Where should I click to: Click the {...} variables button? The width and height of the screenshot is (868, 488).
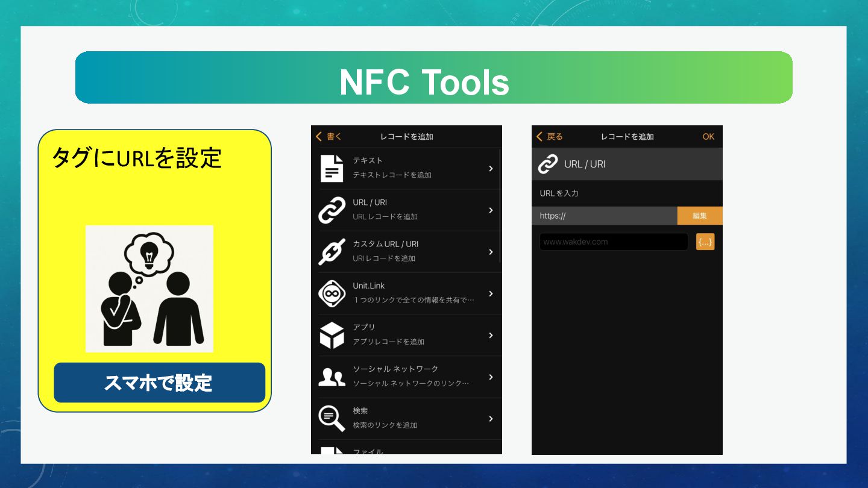pyautogui.click(x=705, y=242)
